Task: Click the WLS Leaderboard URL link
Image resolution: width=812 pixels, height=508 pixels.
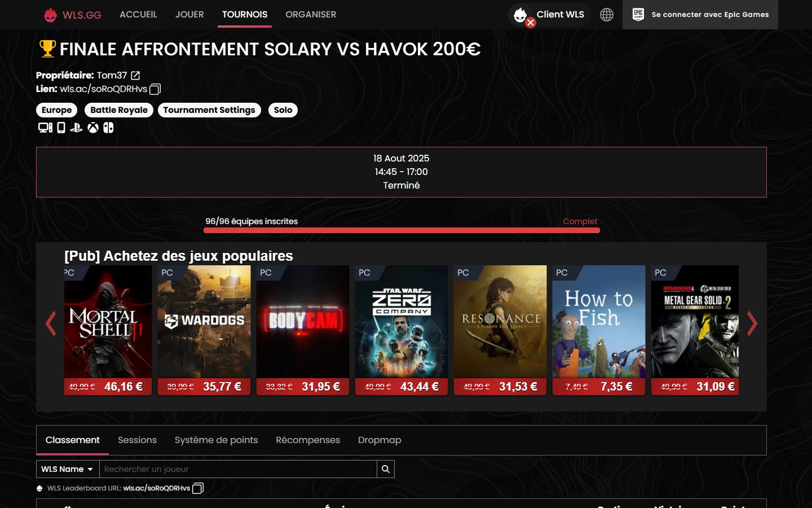Action: coord(157,488)
